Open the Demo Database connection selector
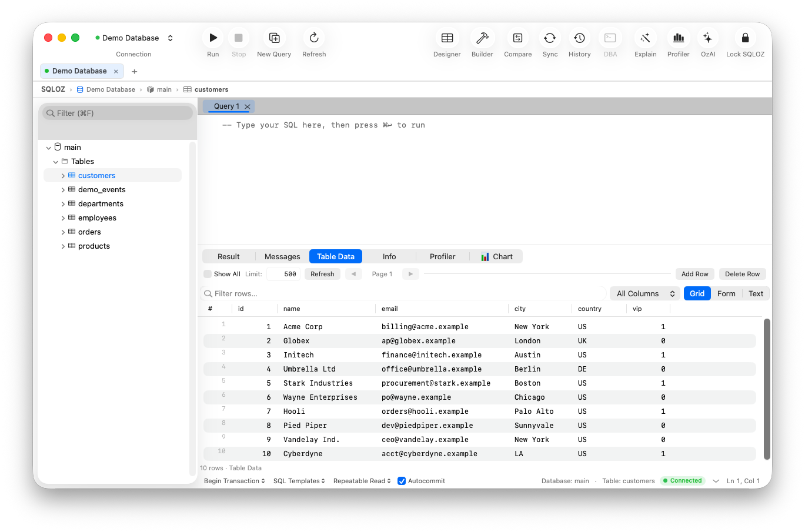This screenshot has width=805, height=532. point(134,38)
